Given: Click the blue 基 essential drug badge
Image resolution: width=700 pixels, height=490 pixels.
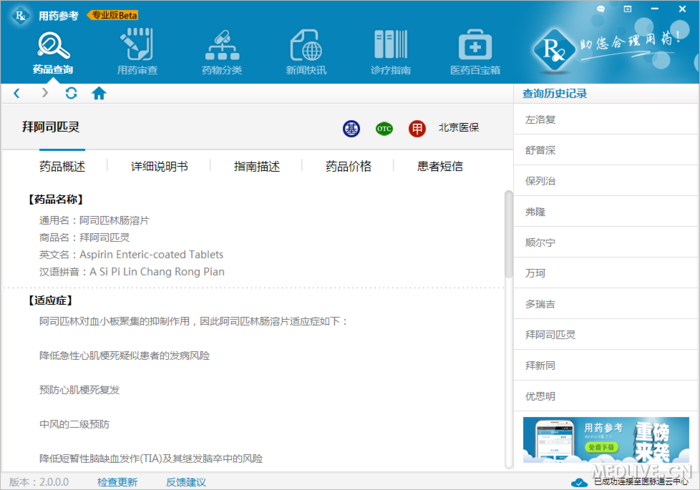Looking at the screenshot, I should pos(351,129).
